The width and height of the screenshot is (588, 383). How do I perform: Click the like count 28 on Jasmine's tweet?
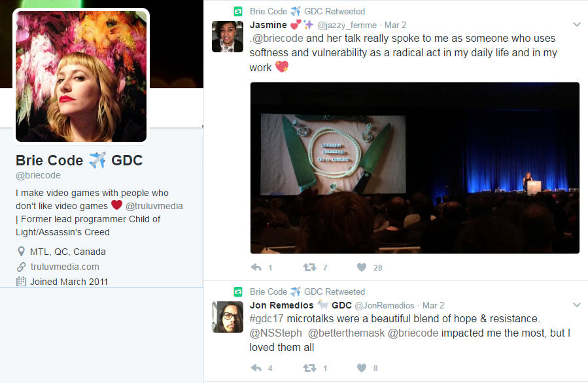[x=377, y=267]
